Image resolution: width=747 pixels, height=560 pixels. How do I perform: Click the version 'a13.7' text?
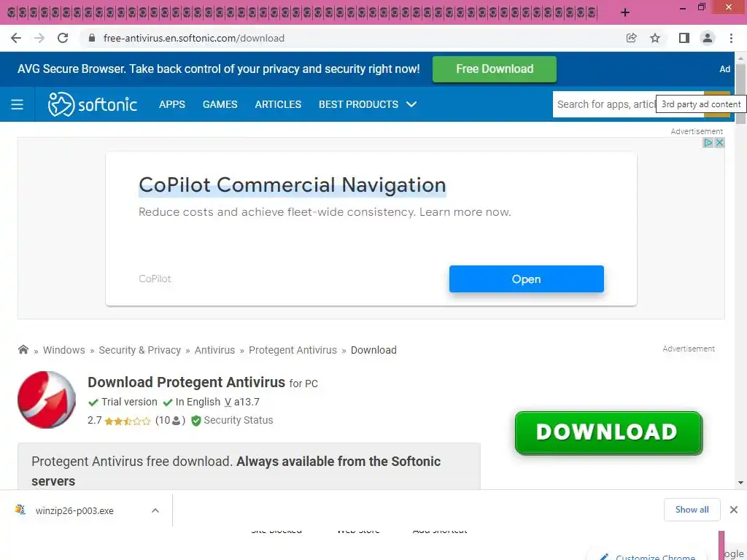(x=247, y=402)
